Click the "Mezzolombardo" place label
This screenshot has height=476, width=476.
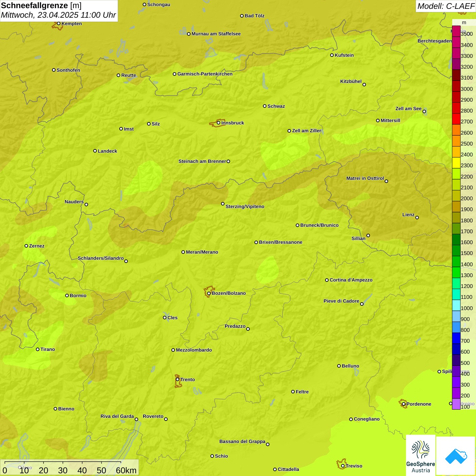point(194,350)
